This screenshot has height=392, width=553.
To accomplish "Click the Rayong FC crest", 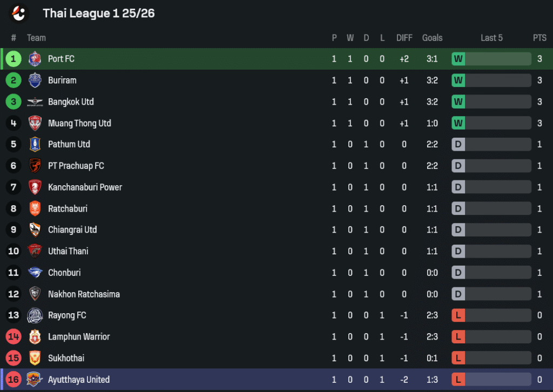I will pyautogui.click(x=35, y=315).
